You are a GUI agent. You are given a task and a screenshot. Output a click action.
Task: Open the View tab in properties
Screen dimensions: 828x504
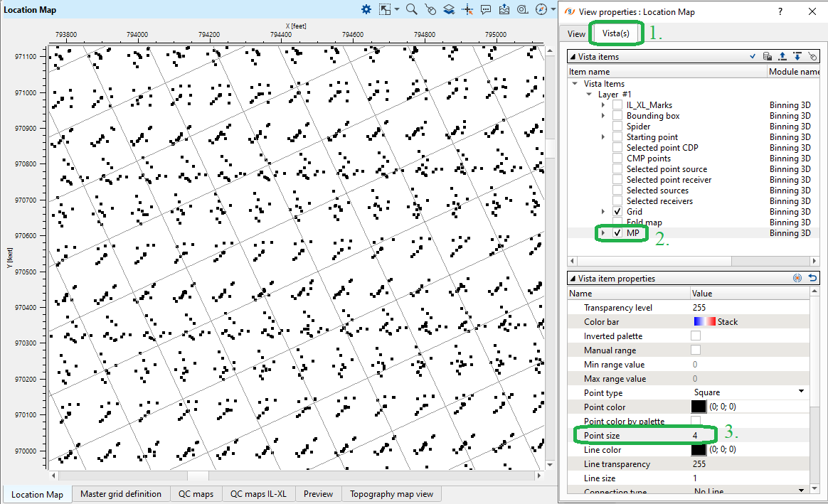click(x=576, y=33)
